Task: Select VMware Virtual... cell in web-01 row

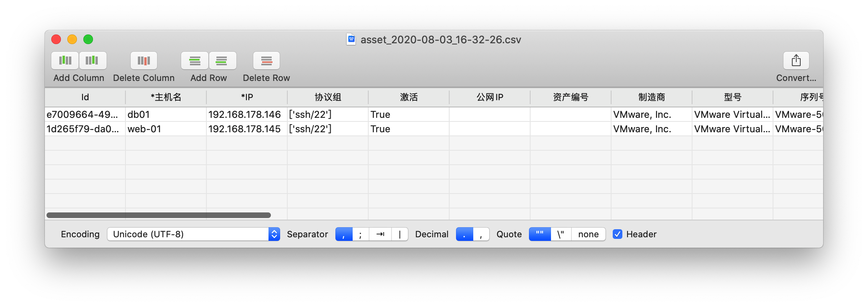Action: tap(733, 129)
